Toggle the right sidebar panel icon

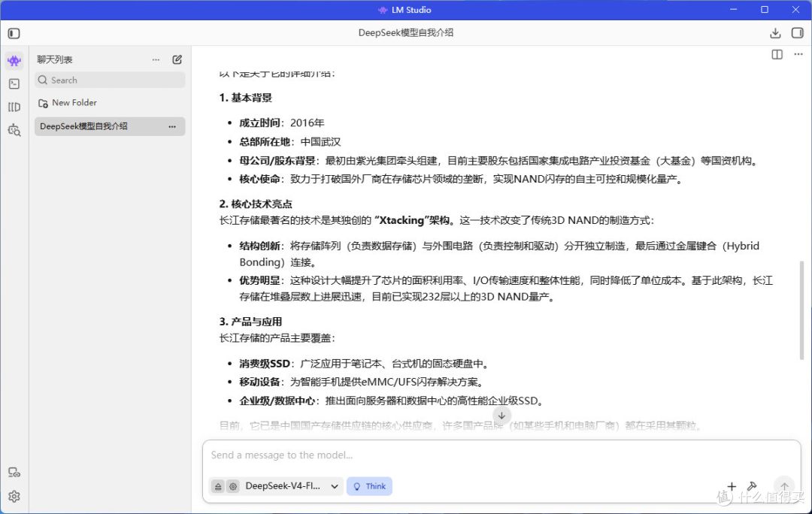pos(798,33)
